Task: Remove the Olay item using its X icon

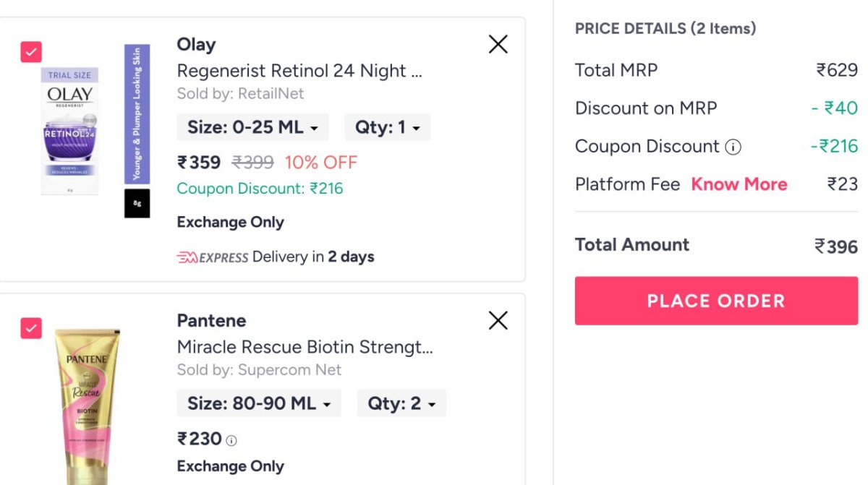Action: (x=498, y=44)
